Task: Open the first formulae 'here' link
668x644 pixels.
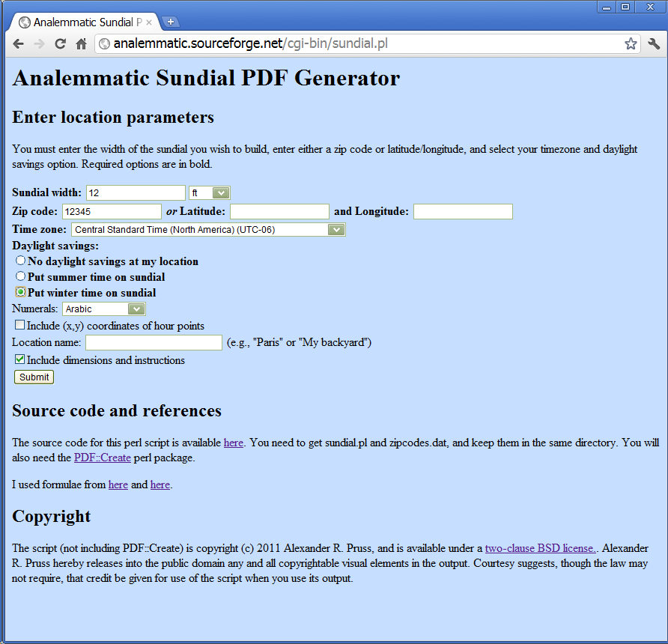Action: [118, 484]
